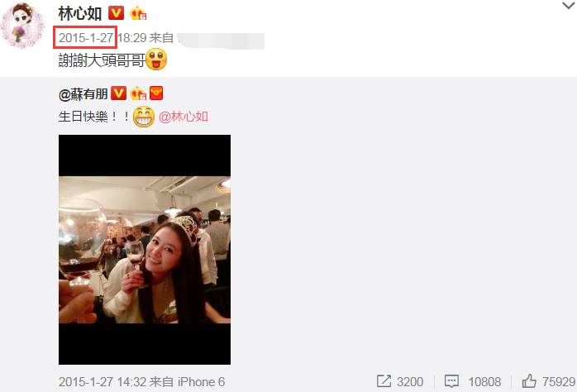
Task: Click the repost arrow icon
Action: (x=384, y=381)
